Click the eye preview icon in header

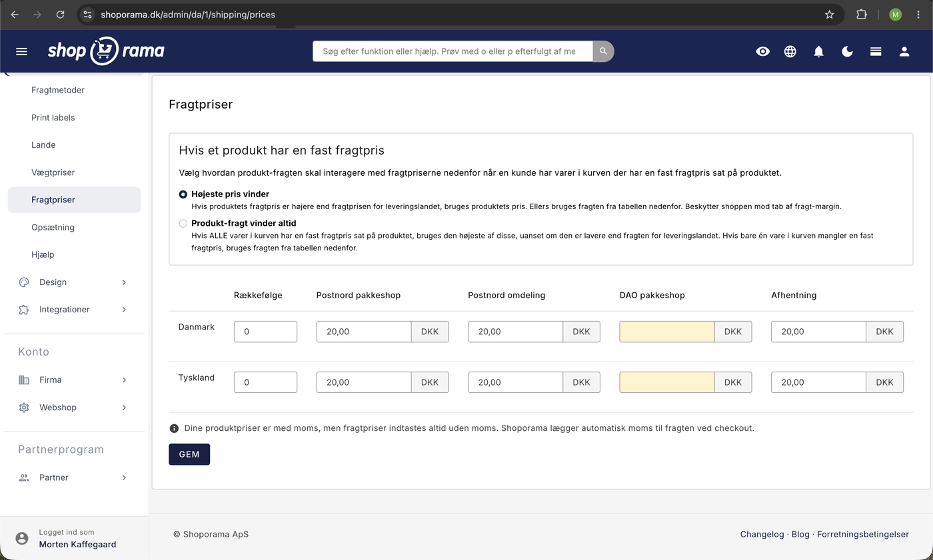pyautogui.click(x=762, y=51)
